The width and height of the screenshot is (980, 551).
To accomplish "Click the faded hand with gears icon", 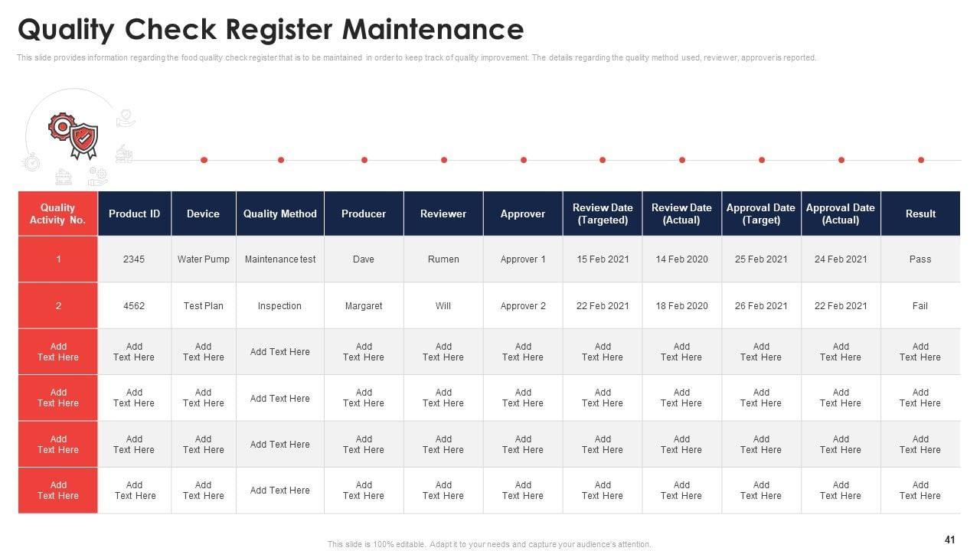I will click(x=97, y=176).
